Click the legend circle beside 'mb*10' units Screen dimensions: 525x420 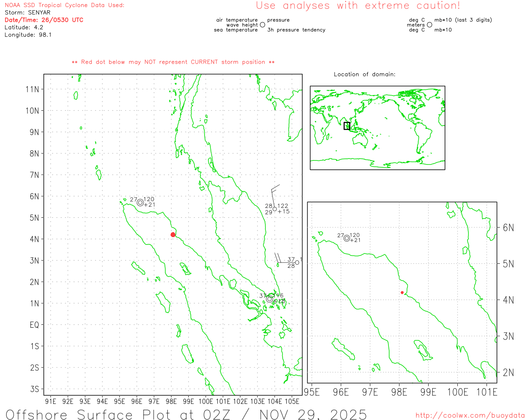[x=429, y=25]
